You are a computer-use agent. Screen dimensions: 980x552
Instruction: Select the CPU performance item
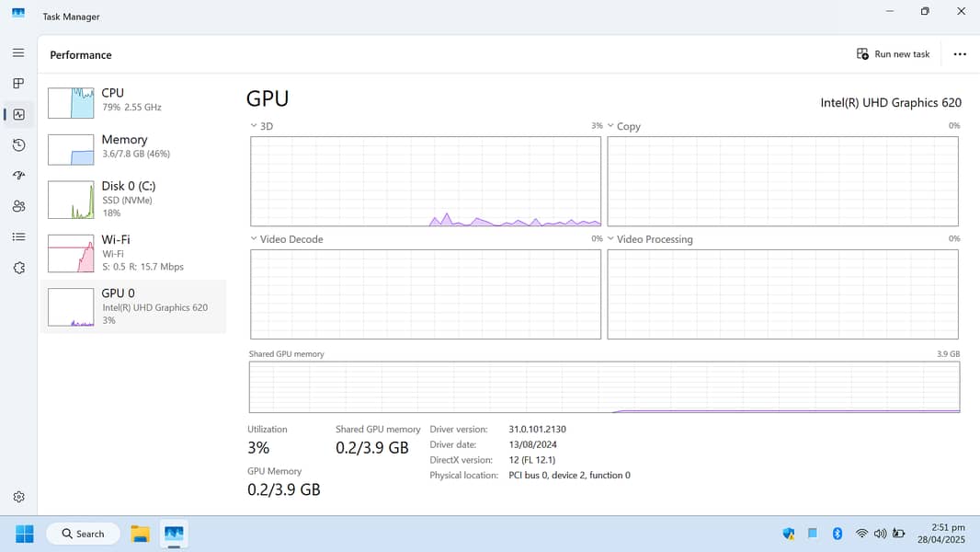tap(133, 102)
